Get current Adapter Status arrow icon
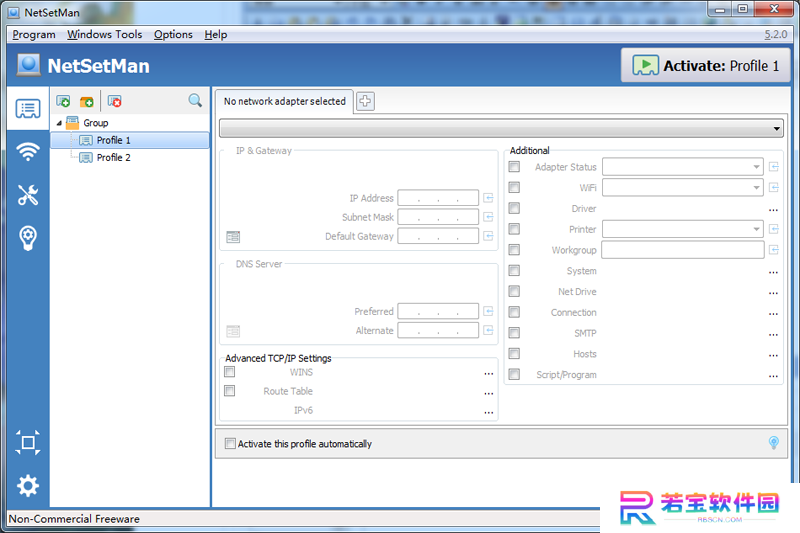Screen dimensions: 800x533 tap(773, 167)
